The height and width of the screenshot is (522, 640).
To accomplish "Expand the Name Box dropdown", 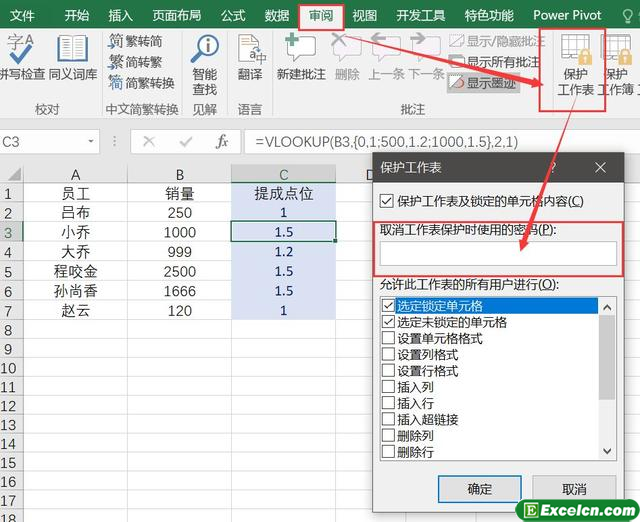I will click(x=91, y=142).
